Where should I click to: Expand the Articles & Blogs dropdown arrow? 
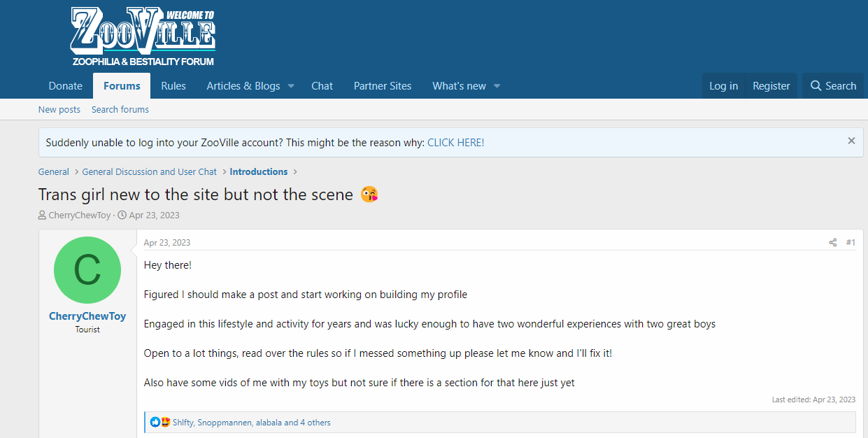292,86
